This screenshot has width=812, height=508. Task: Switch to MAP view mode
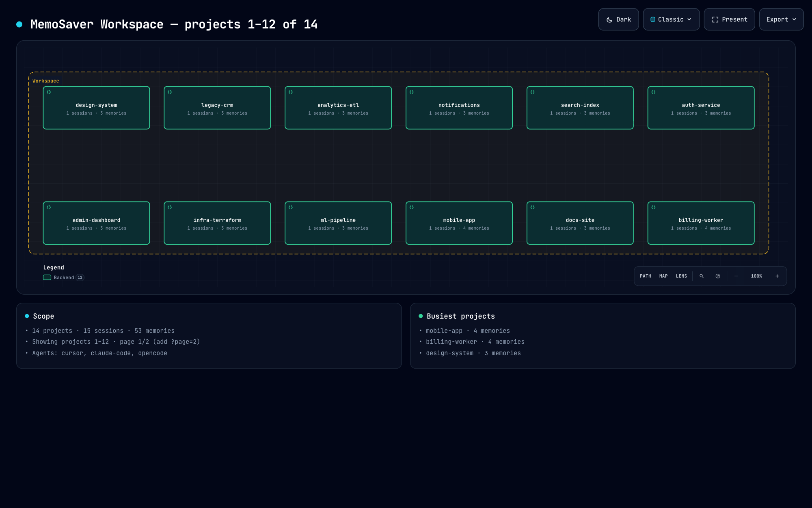tap(663, 276)
